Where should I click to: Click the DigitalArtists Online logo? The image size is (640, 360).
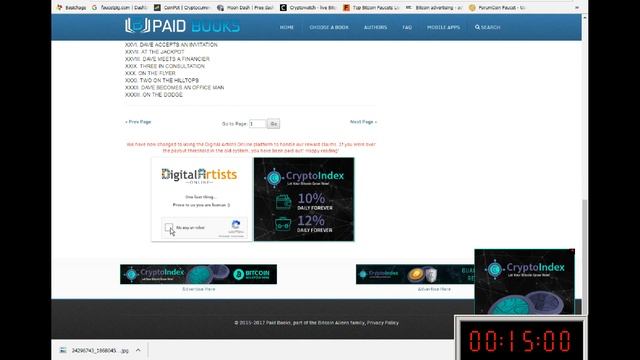tap(199, 176)
